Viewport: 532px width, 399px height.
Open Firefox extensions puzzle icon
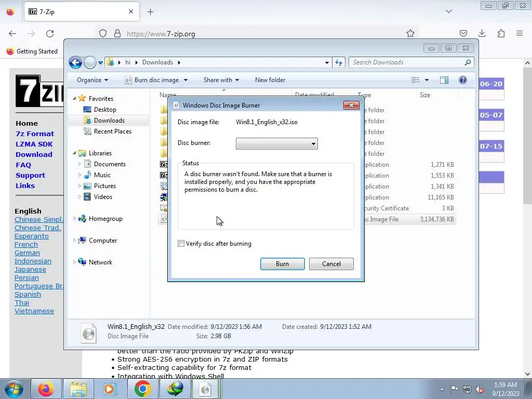[501, 33]
